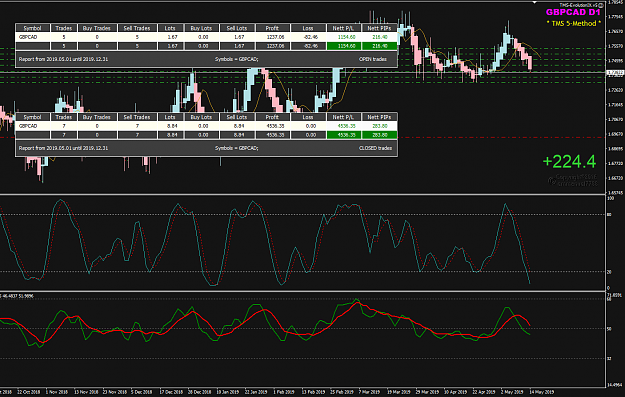Select Profit header in OPEN trades report
Image resolution: width=625 pixels, height=397 pixels.
tap(272, 28)
